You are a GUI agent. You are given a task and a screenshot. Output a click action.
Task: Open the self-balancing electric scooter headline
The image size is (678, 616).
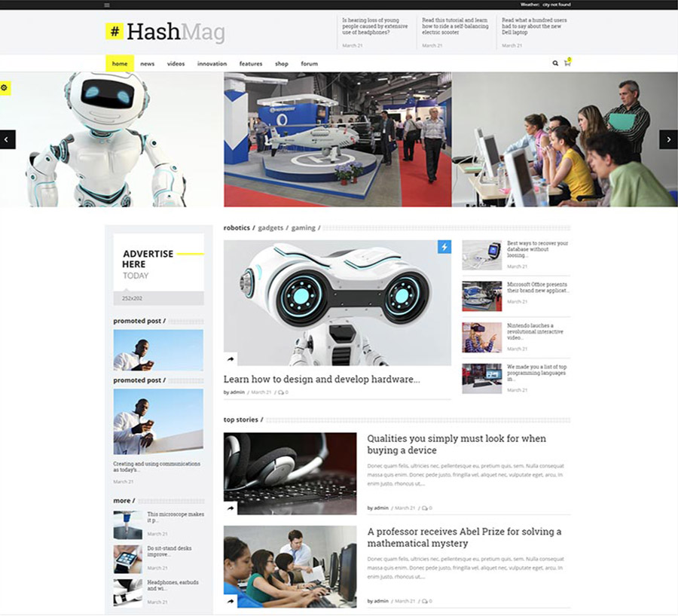tap(454, 26)
